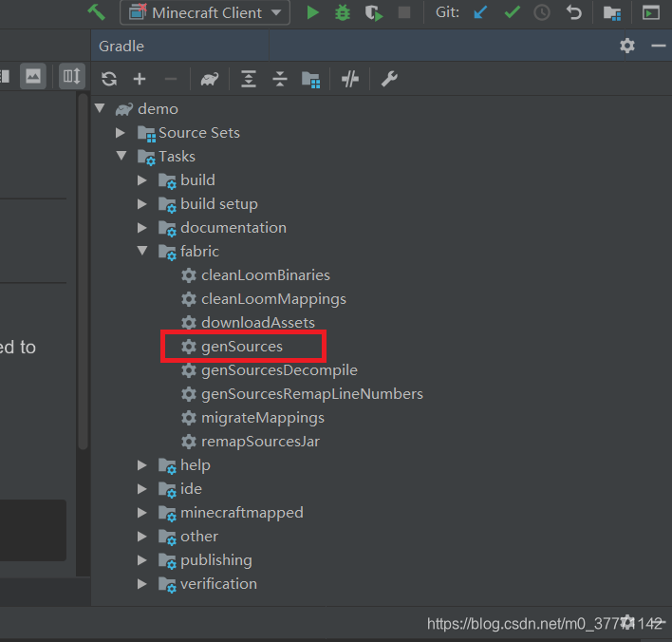Expand the help task group
This screenshot has height=642, width=672.
(x=141, y=465)
